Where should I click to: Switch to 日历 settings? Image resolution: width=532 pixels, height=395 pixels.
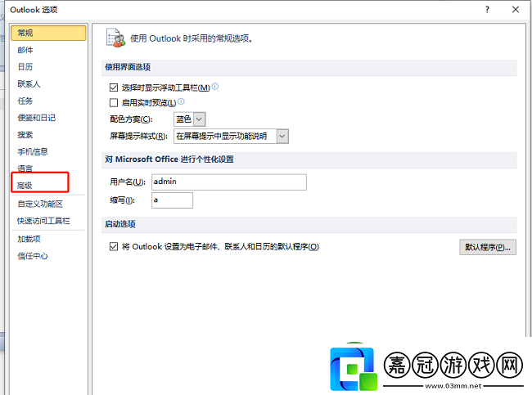pyautogui.click(x=25, y=67)
